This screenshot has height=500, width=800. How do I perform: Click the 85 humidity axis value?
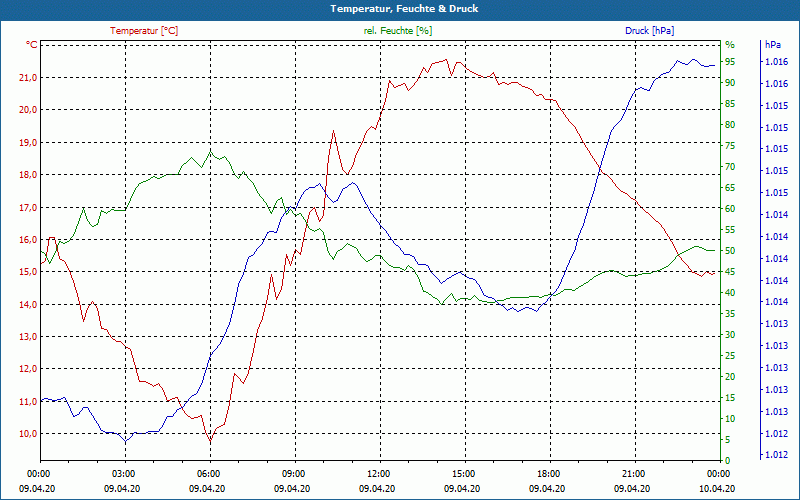point(730,104)
